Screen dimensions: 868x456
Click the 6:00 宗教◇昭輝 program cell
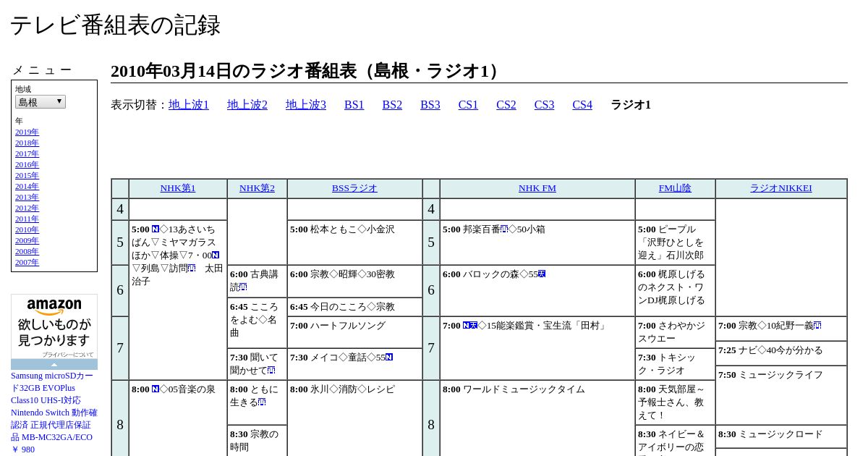354,281
